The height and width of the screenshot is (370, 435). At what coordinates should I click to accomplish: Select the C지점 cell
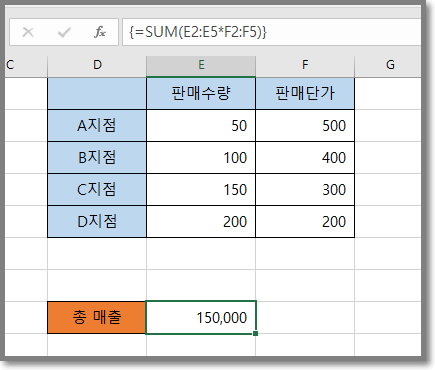click(97, 190)
